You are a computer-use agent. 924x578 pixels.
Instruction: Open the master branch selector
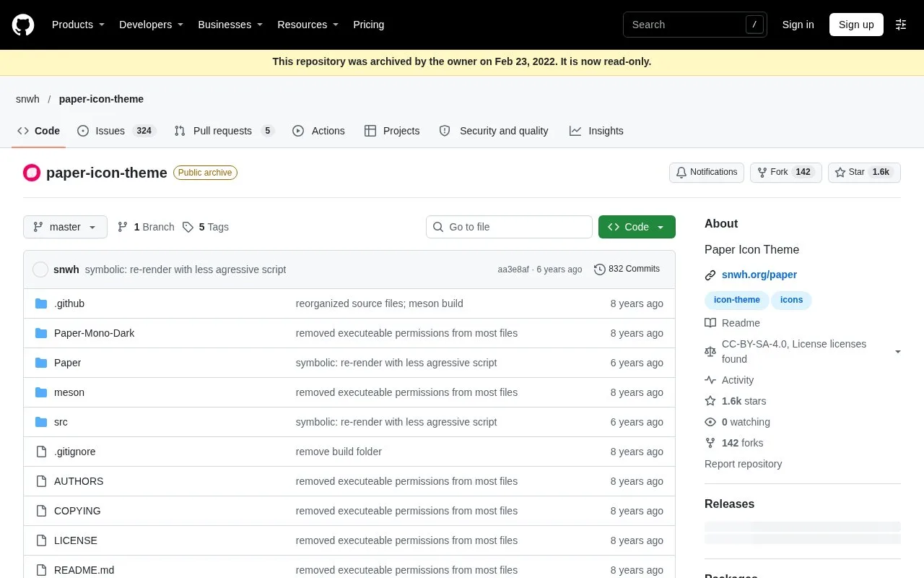(x=65, y=227)
